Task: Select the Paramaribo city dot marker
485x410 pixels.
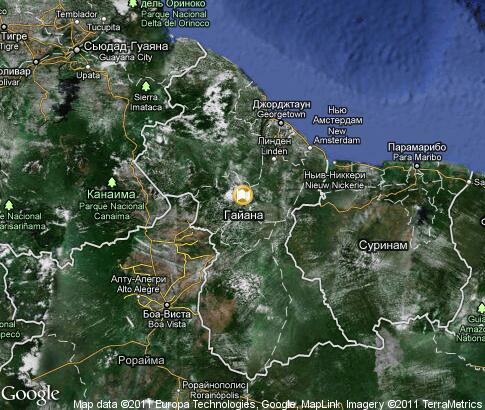Action: pyautogui.click(x=417, y=166)
